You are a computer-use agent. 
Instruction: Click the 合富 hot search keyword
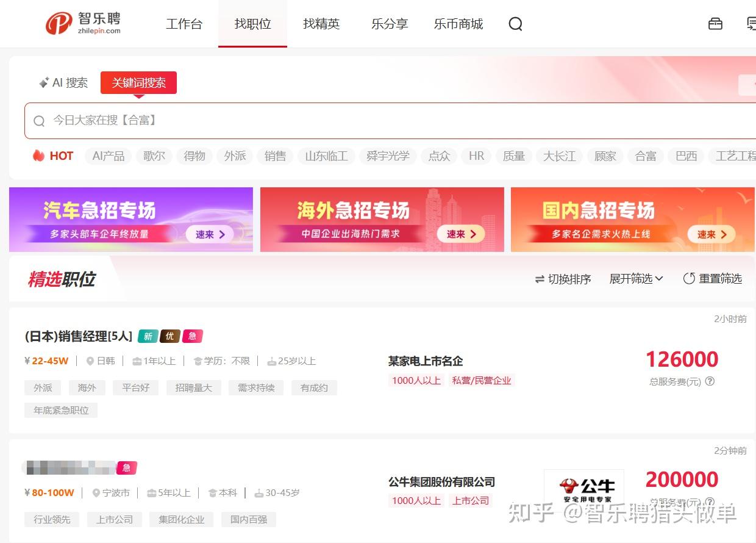click(x=645, y=156)
